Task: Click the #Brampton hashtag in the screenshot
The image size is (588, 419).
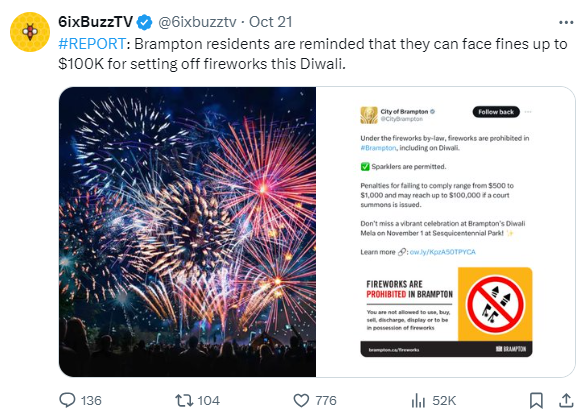Action: 378,148
